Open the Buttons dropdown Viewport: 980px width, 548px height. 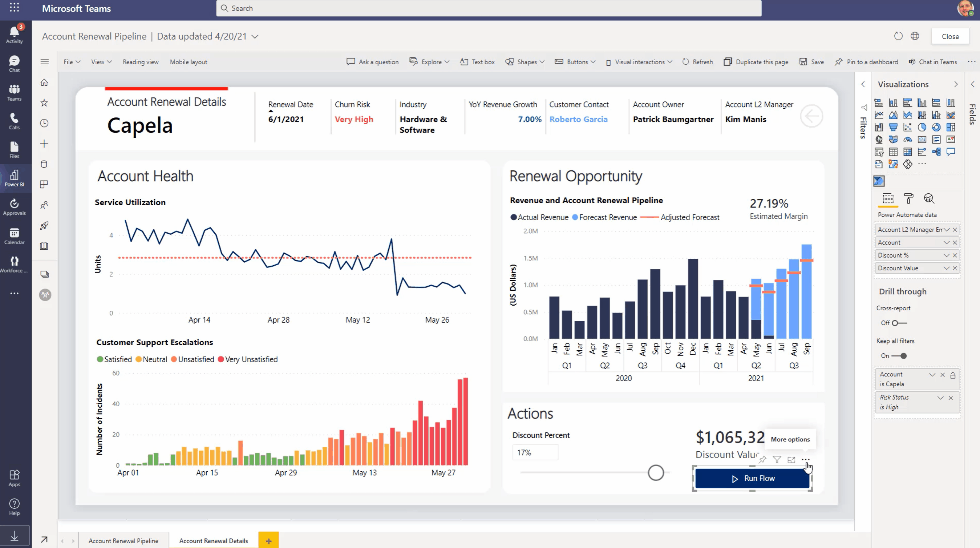pyautogui.click(x=575, y=62)
